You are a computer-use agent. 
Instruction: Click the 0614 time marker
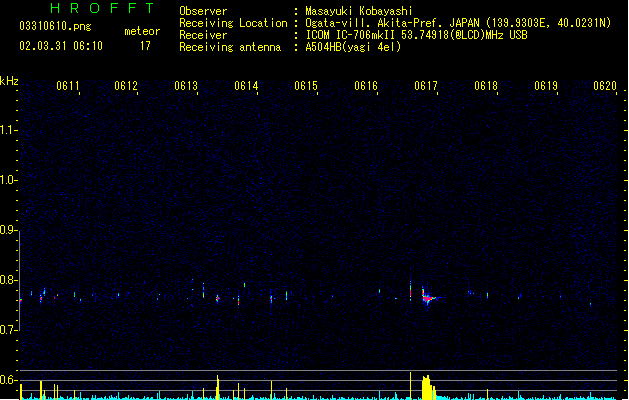(246, 86)
